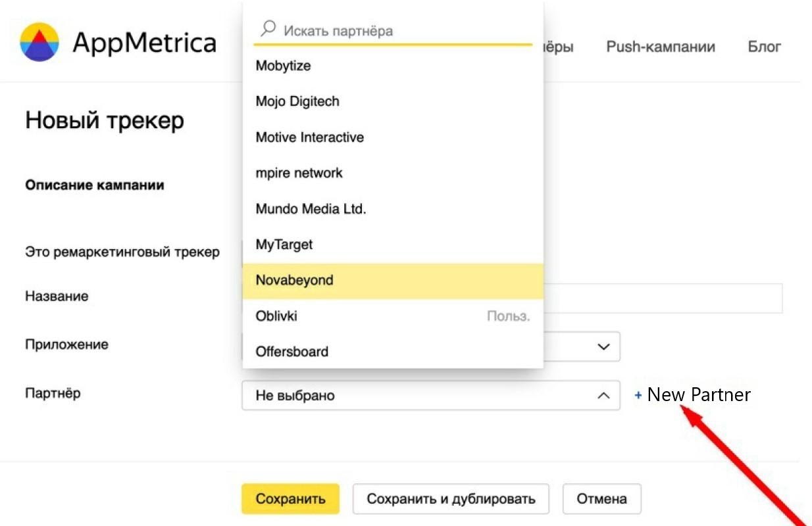
Task: Focus the partner search field
Action: 393,30
